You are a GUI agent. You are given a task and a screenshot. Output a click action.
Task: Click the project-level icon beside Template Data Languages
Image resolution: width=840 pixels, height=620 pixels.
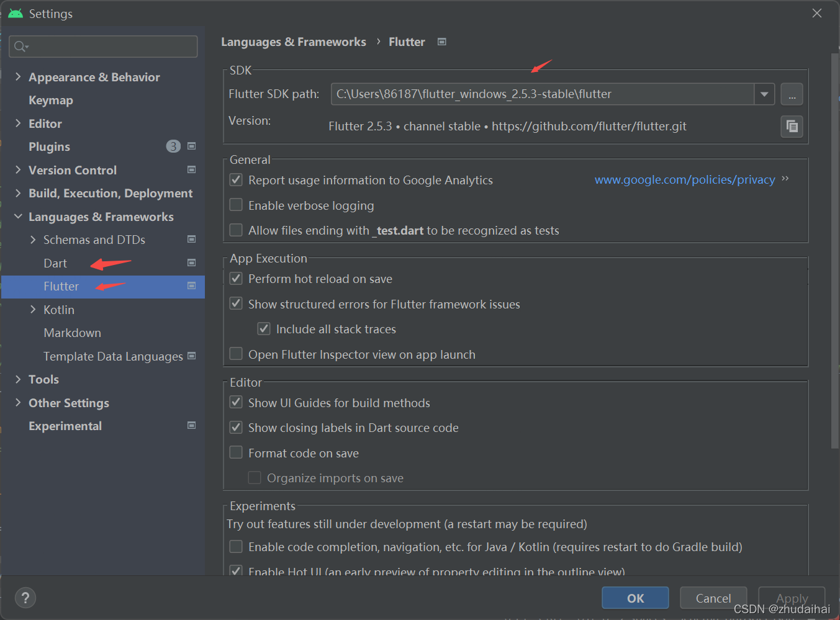192,356
